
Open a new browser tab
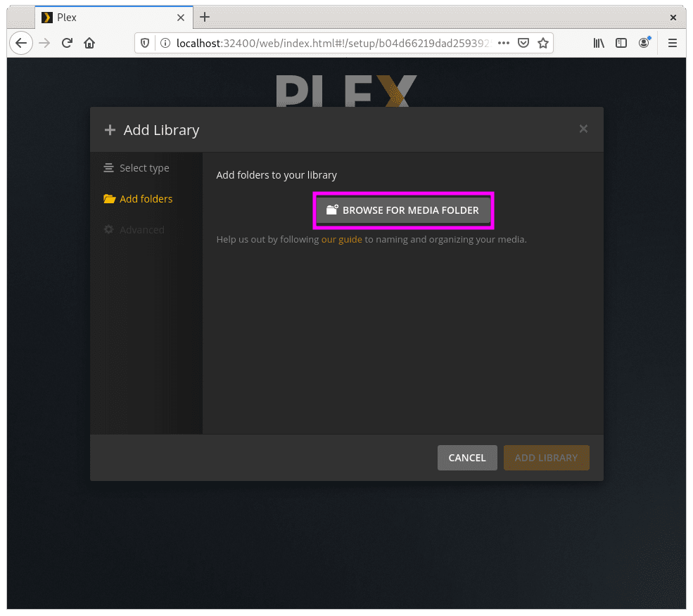(x=204, y=17)
